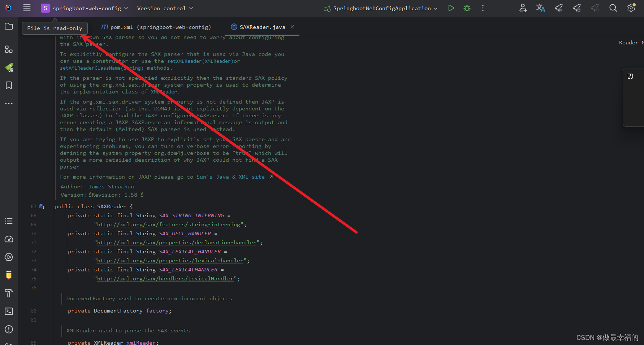
Task: Click SAX_STRING_INTERNING constant
Action: pos(191,215)
